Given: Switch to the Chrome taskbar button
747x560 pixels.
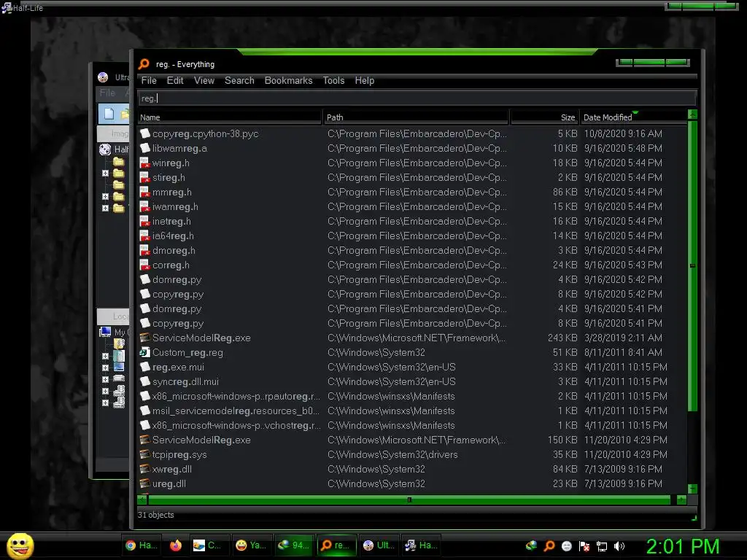Looking at the screenshot, I should (x=141, y=545).
